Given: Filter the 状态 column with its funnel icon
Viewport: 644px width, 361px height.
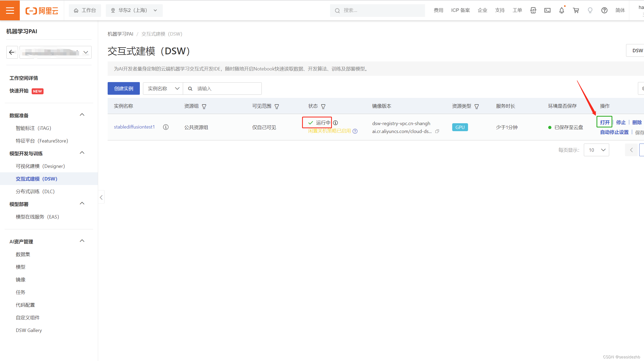Looking at the screenshot, I should tap(323, 106).
